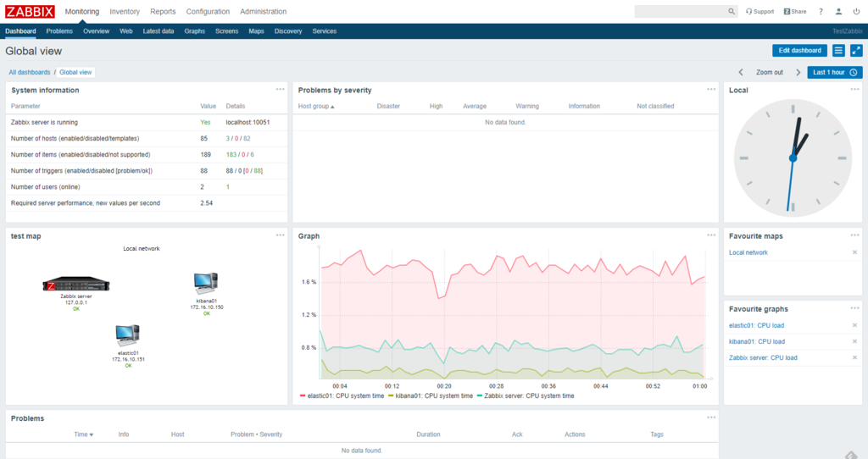
Task: Open the dashboard actions list icon
Action: 838,50
